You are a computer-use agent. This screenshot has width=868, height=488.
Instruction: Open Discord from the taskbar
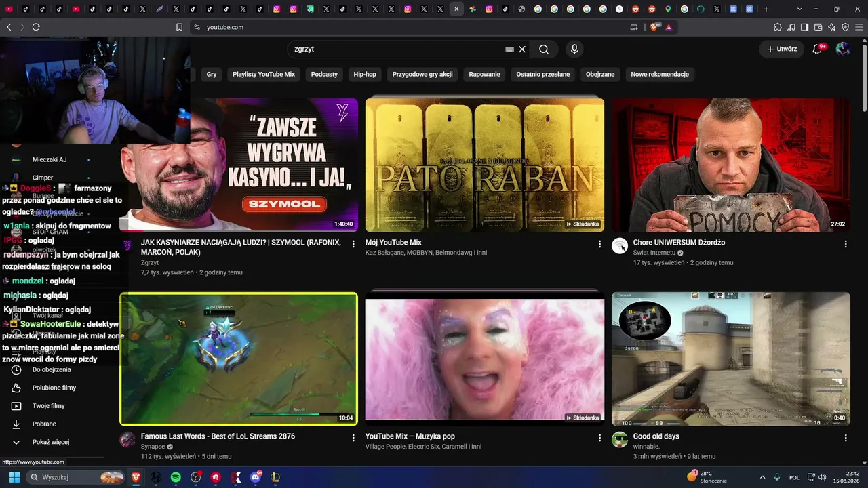coord(256,477)
